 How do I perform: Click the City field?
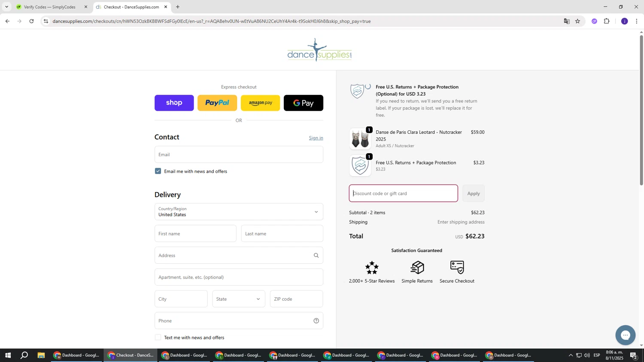(181, 299)
